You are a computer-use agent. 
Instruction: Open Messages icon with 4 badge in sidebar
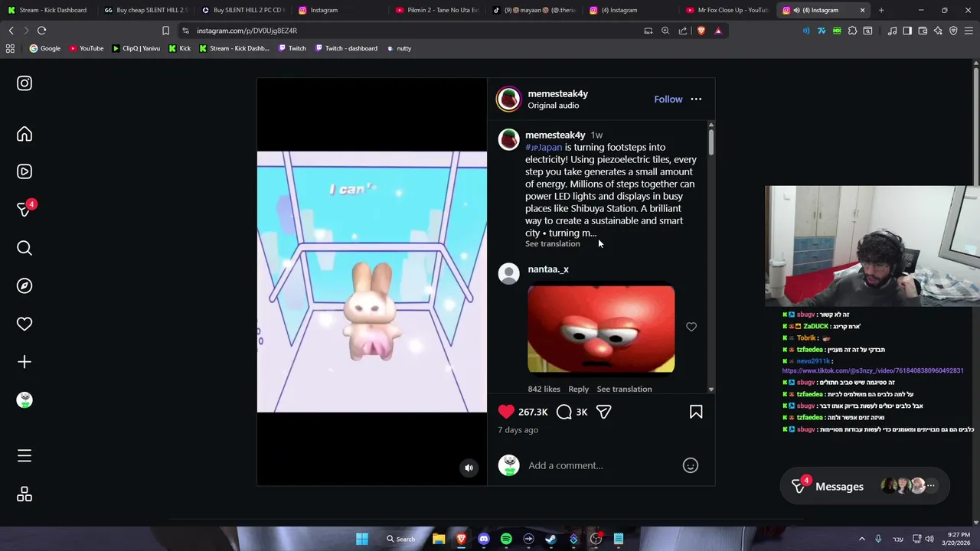[24, 210]
